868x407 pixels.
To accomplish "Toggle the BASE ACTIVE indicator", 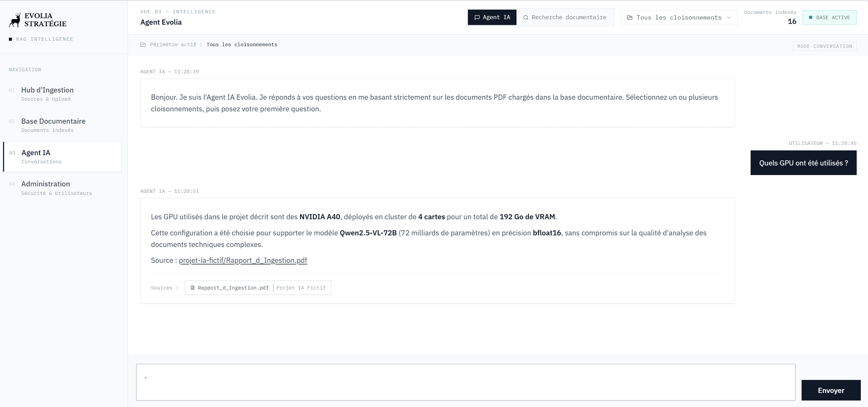I will pyautogui.click(x=830, y=17).
